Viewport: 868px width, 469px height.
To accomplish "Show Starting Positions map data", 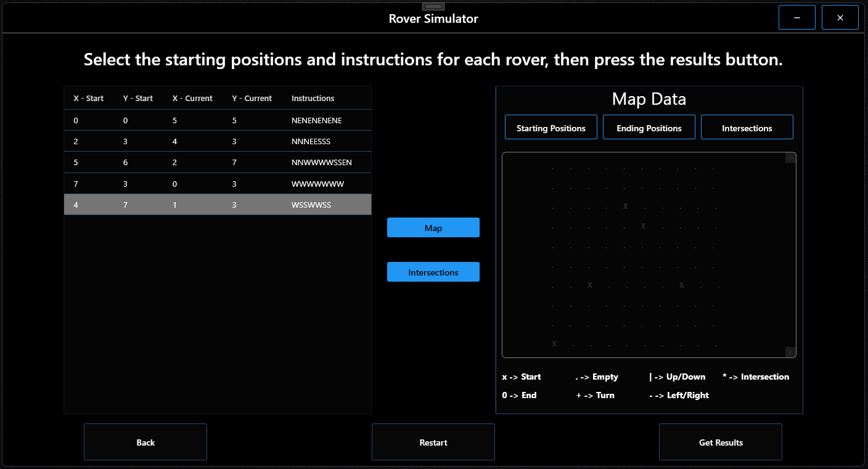I will click(x=551, y=127).
